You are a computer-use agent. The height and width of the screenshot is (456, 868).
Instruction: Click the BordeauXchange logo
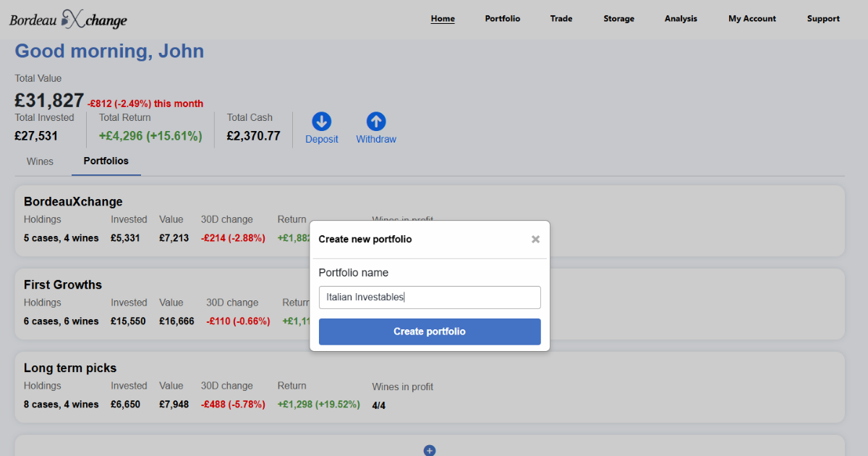68,20
